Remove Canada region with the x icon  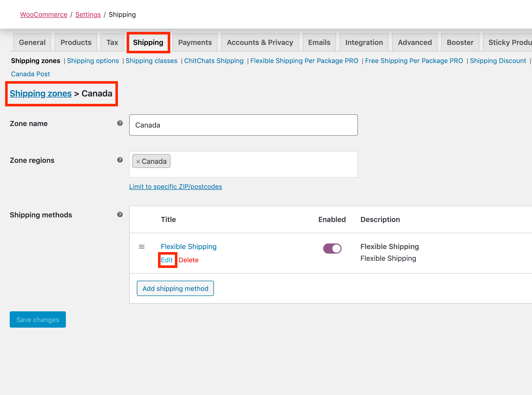click(x=138, y=162)
